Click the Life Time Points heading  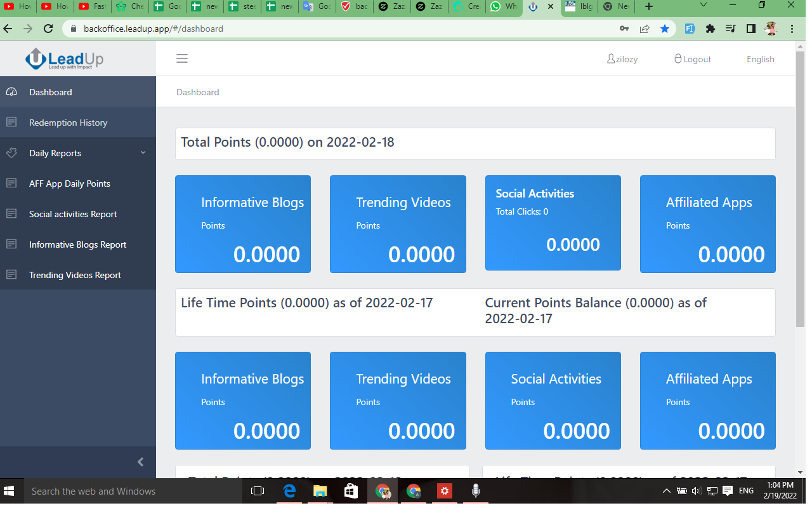pyautogui.click(x=307, y=303)
